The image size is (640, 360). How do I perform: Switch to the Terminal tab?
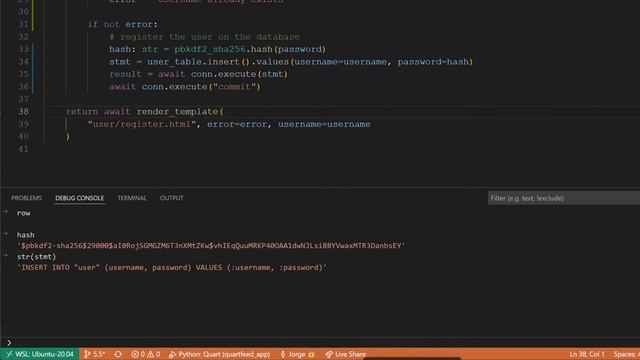[132, 198]
